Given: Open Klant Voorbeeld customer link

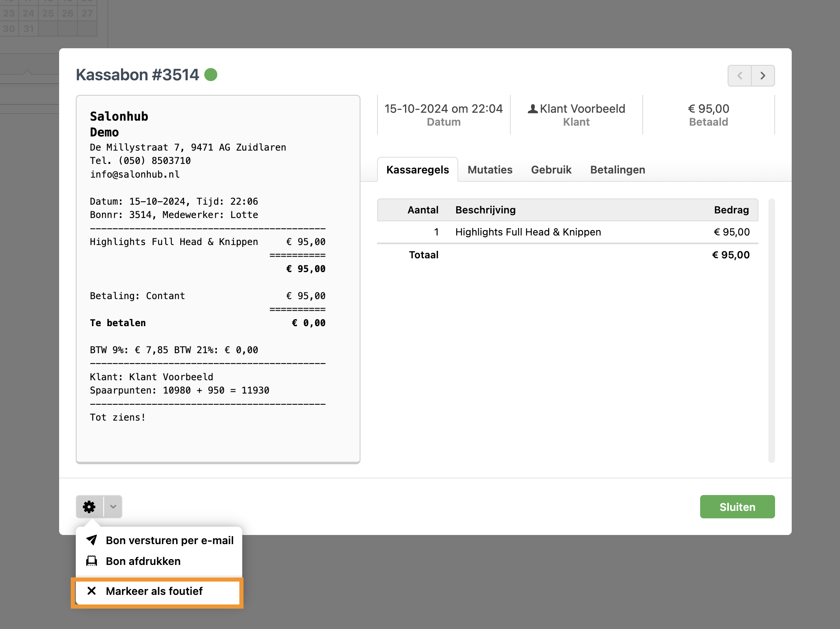Looking at the screenshot, I should [582, 109].
